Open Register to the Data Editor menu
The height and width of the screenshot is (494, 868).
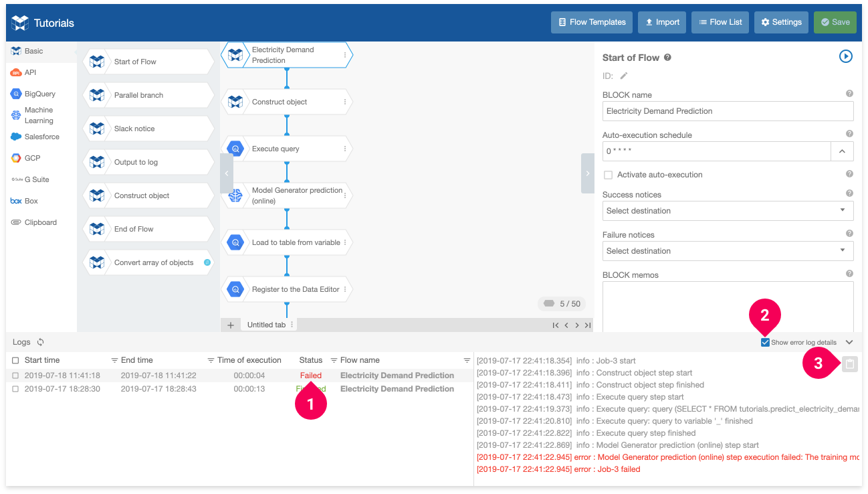coord(345,289)
